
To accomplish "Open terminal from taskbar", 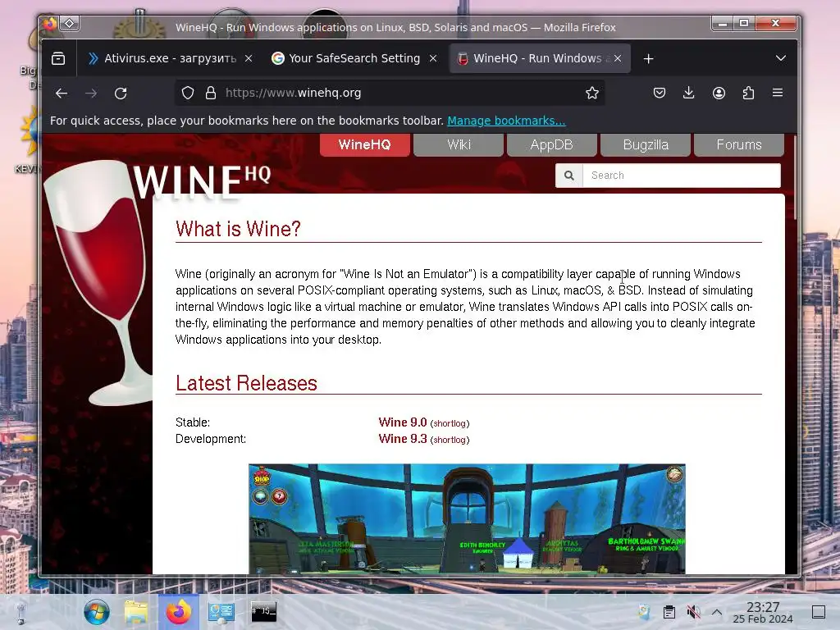I will (x=263, y=612).
